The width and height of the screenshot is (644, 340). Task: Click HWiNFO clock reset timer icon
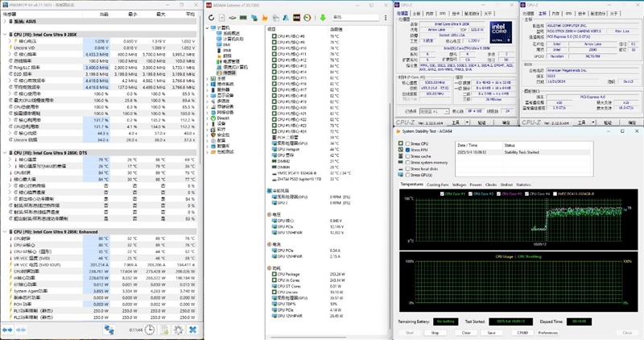(x=150, y=330)
